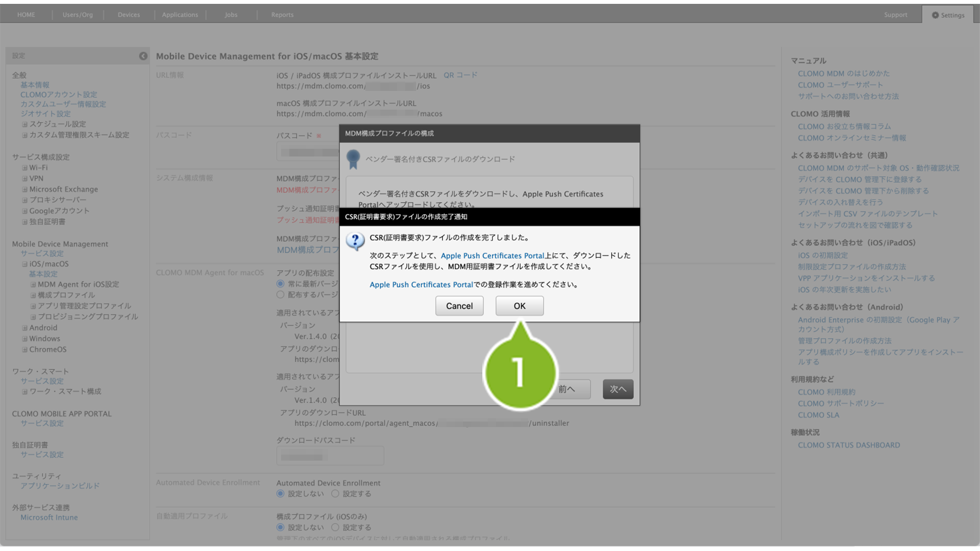The height and width of the screenshot is (551, 980).
Task: Expand the ChromeOS tree item
Action: tap(25, 349)
